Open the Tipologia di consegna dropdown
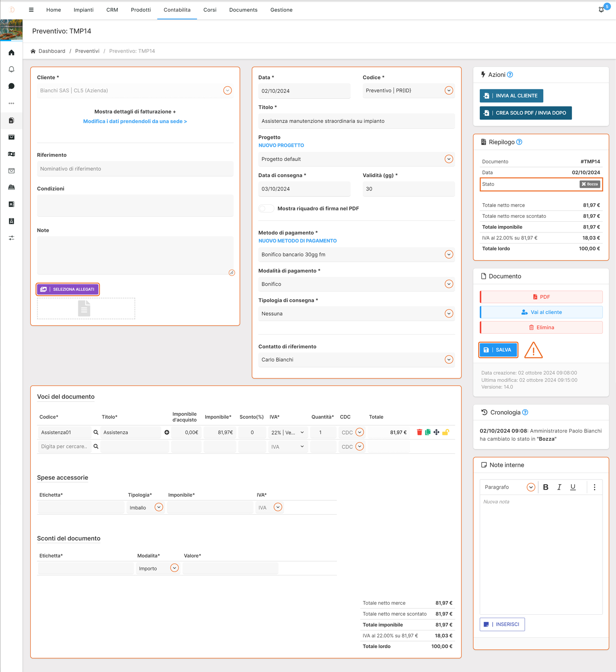Viewport: 616px width, 672px height. 449,314
